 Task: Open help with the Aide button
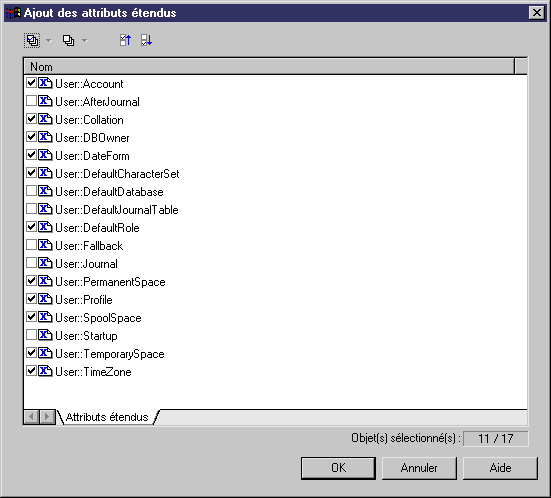click(500, 468)
